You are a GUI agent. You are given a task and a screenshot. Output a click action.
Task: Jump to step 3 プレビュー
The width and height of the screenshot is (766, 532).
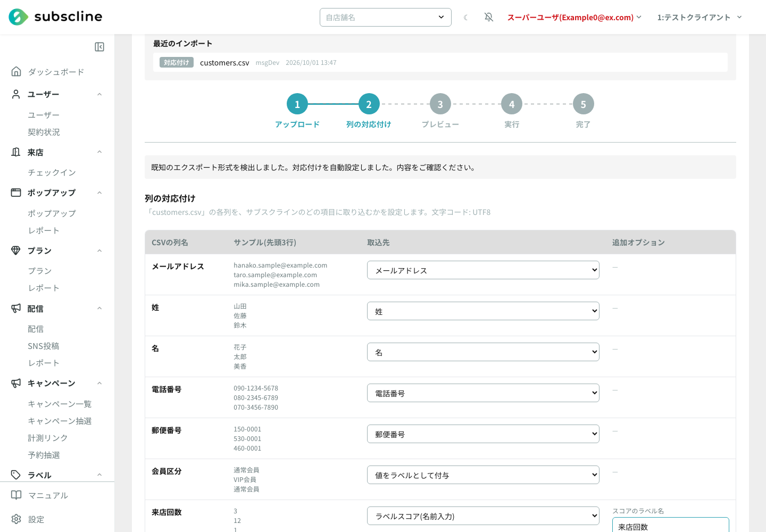pyautogui.click(x=440, y=104)
